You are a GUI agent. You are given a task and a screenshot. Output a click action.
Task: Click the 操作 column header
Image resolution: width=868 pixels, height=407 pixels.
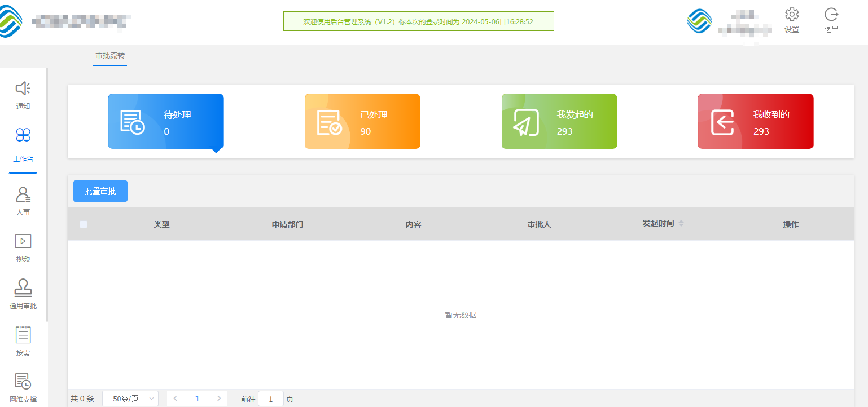791,224
